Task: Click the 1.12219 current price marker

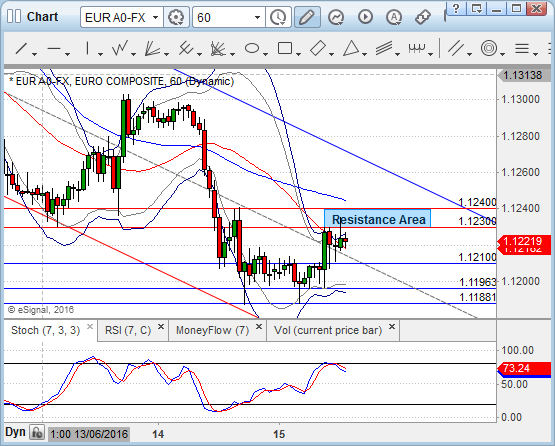Action: (525, 241)
